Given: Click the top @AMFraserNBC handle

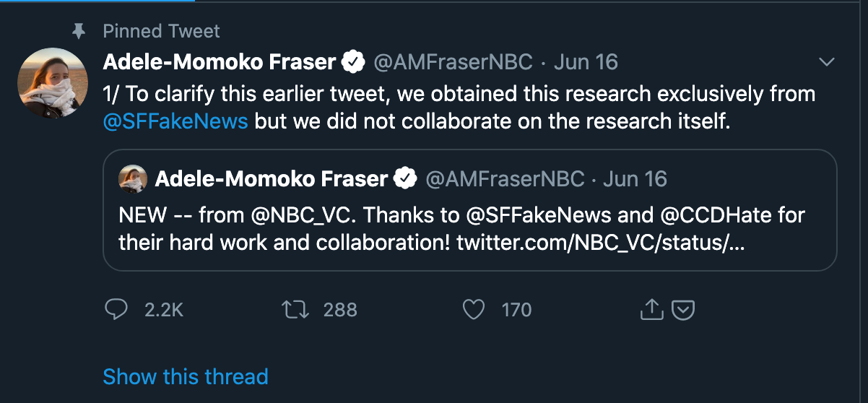Looking at the screenshot, I should [453, 62].
